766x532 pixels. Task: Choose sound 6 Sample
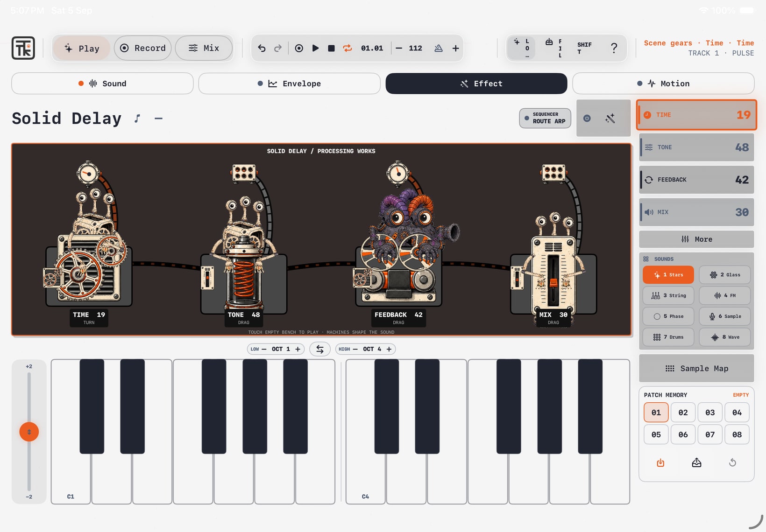(x=724, y=316)
